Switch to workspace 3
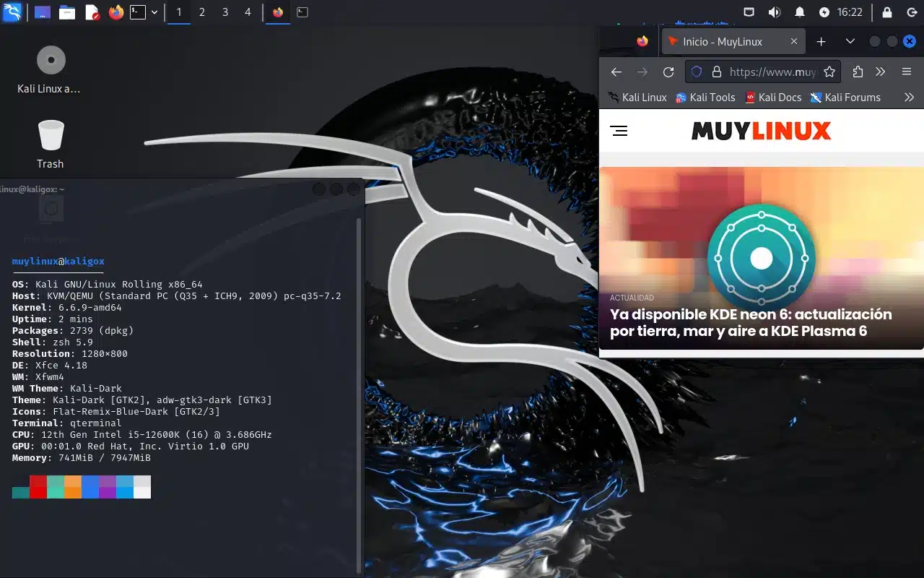Viewport: 924px width, 578px height. click(x=225, y=12)
